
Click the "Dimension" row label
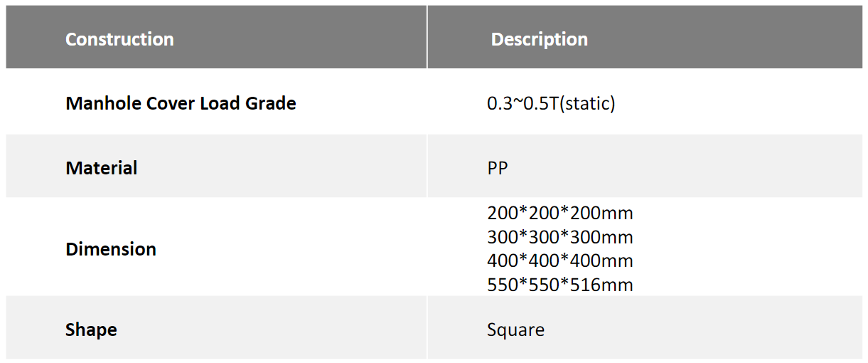[x=111, y=249]
